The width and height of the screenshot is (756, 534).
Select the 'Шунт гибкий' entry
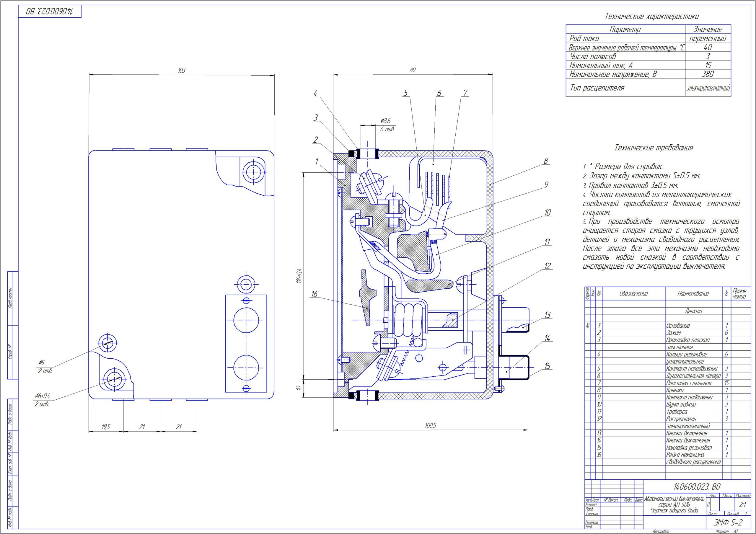pos(681,404)
